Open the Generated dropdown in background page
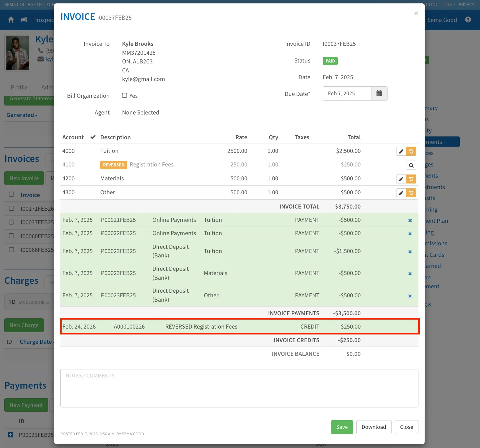Image resolution: width=480 pixels, height=448 pixels. coord(22,115)
